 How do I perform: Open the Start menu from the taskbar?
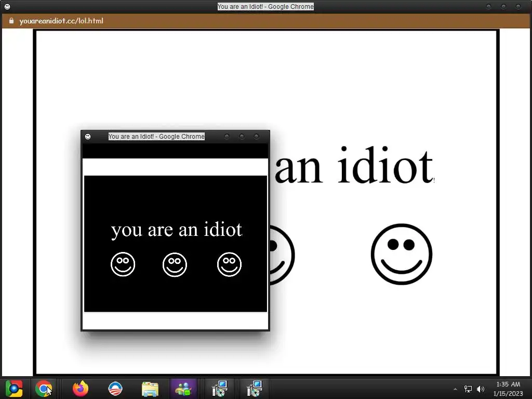[x=14, y=389]
